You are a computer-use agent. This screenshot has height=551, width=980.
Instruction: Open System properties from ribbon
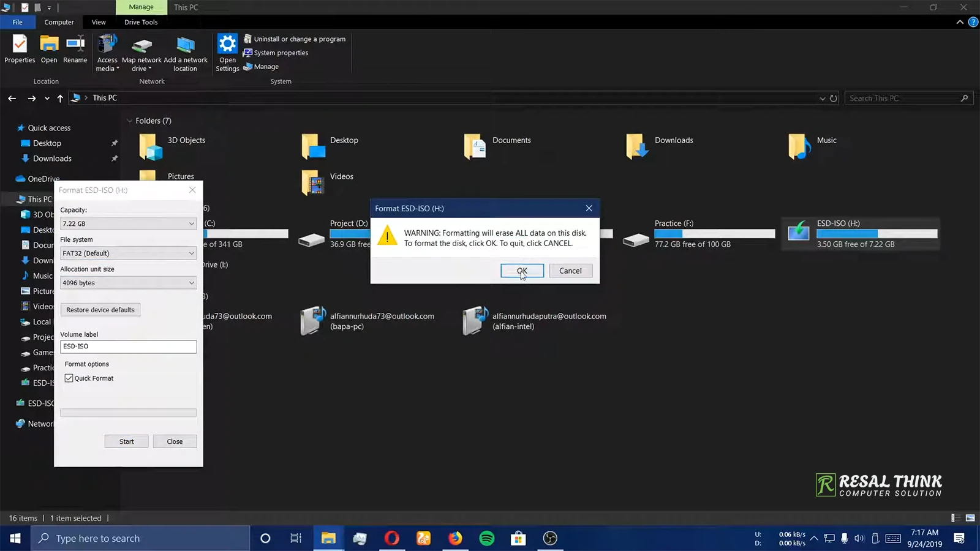(x=276, y=53)
